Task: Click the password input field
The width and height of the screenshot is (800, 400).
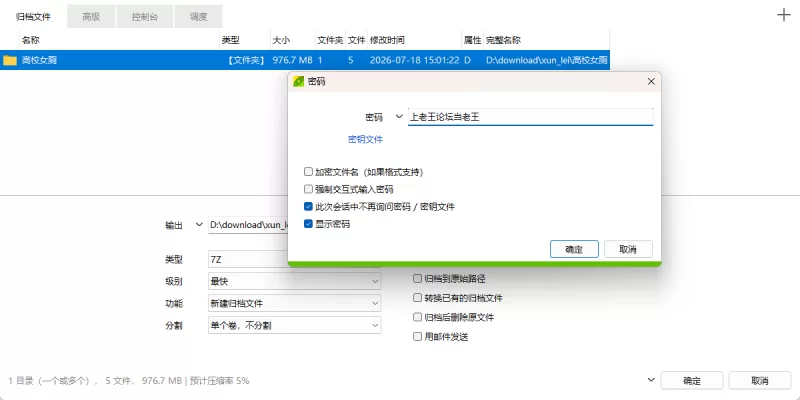Action: point(531,117)
